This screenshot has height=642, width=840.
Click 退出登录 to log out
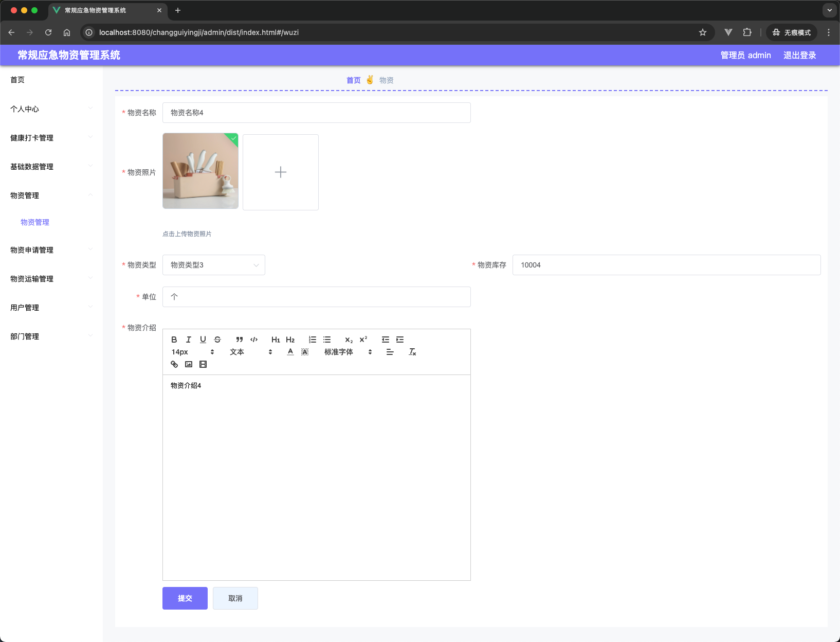coord(799,55)
